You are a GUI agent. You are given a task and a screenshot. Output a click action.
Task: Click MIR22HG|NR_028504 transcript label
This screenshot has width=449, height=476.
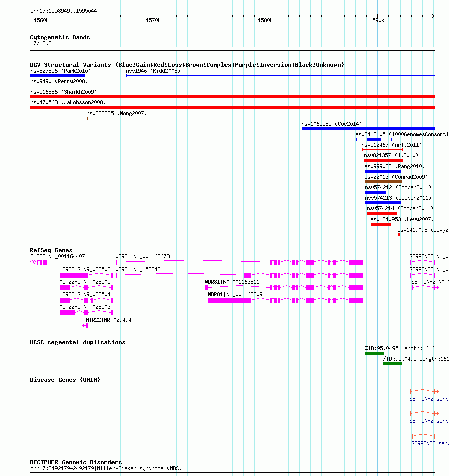(85, 294)
